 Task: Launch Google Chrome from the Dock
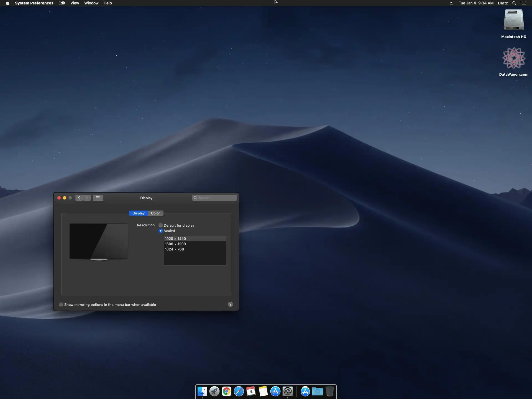point(226,391)
